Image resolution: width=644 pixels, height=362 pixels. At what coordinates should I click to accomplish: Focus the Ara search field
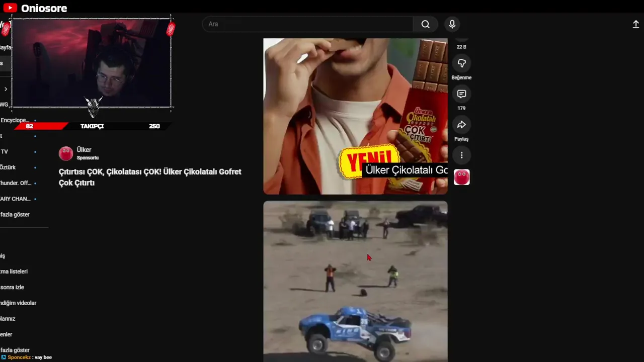[308, 24]
